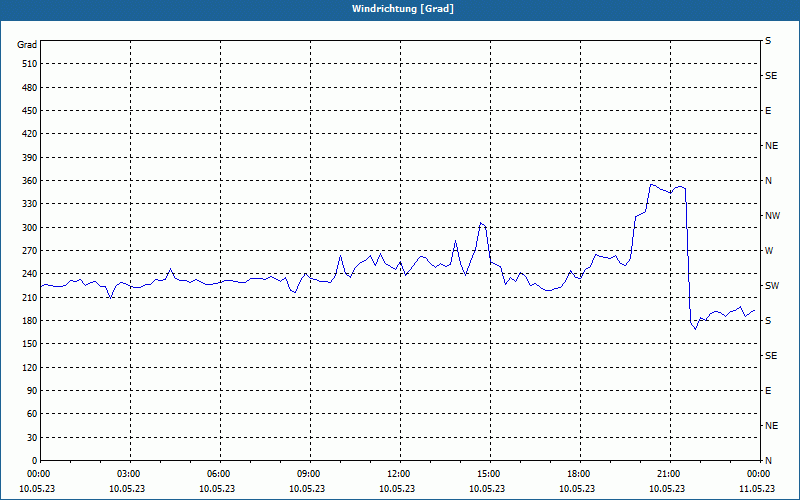Image resolution: width=800 pixels, height=500 pixels.
Task: Select the y-axis value 150
Action: pos(30,344)
